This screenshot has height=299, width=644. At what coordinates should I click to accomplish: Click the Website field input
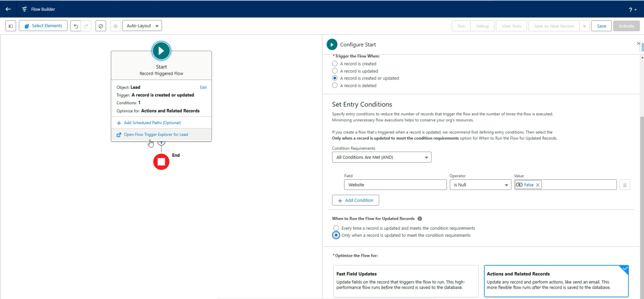click(396, 185)
